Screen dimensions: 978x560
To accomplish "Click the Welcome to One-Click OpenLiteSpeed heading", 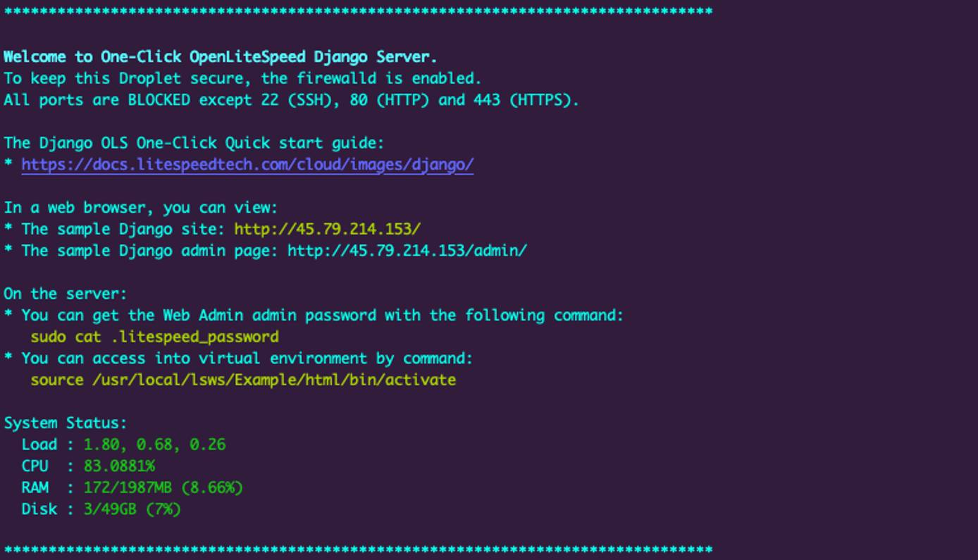I will coord(221,57).
